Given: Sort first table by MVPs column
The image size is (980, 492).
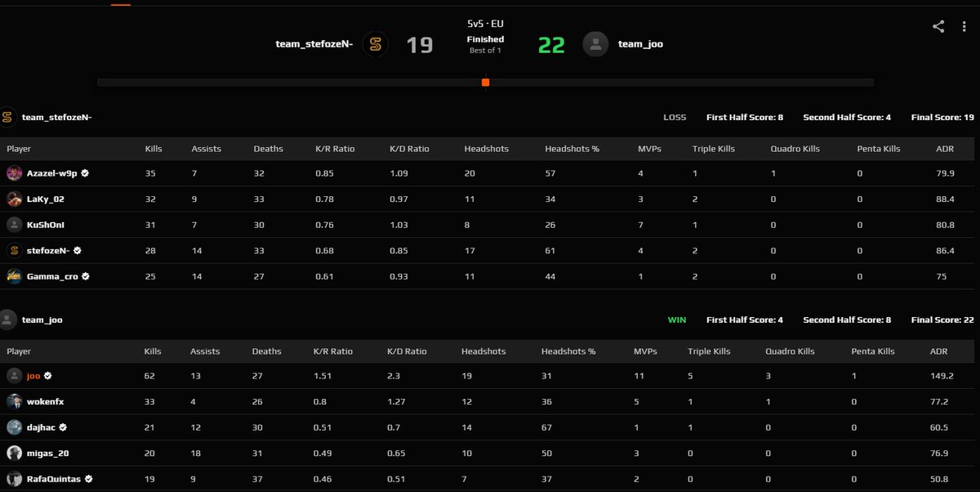Looking at the screenshot, I should tap(649, 149).
